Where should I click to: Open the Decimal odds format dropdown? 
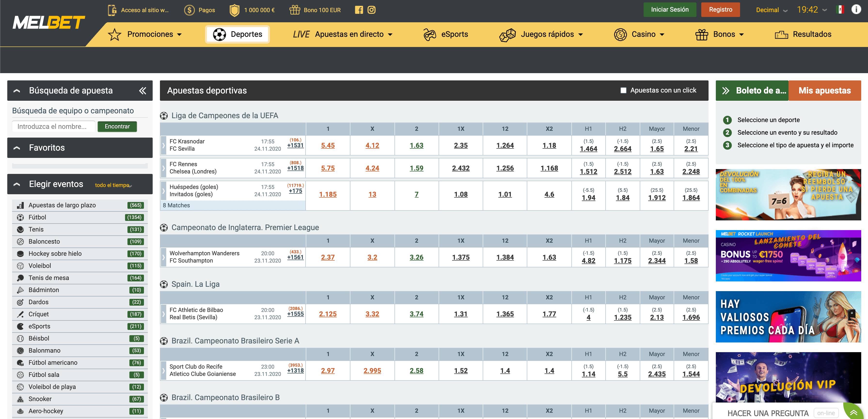pos(772,10)
